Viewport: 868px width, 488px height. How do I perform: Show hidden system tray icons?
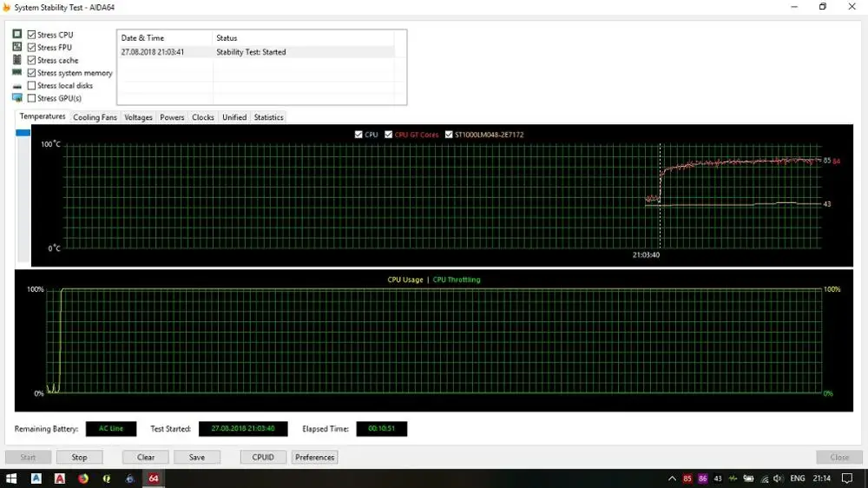click(672, 478)
